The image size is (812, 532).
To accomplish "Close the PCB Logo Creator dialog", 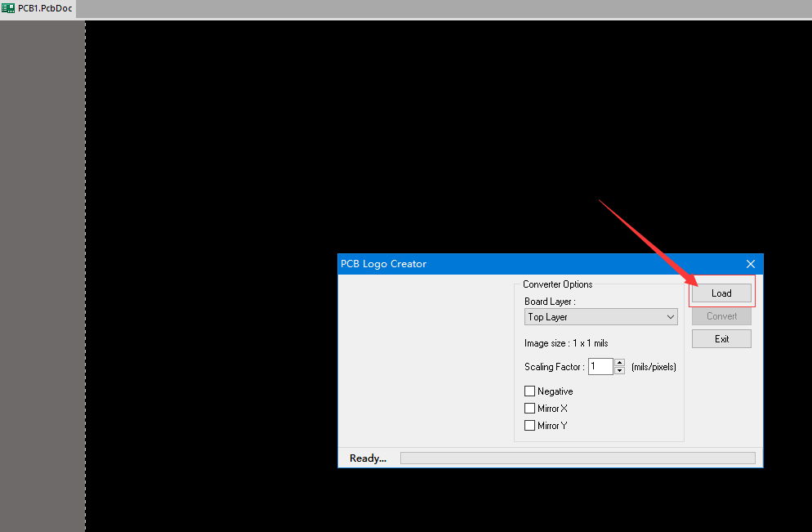I will pyautogui.click(x=751, y=264).
